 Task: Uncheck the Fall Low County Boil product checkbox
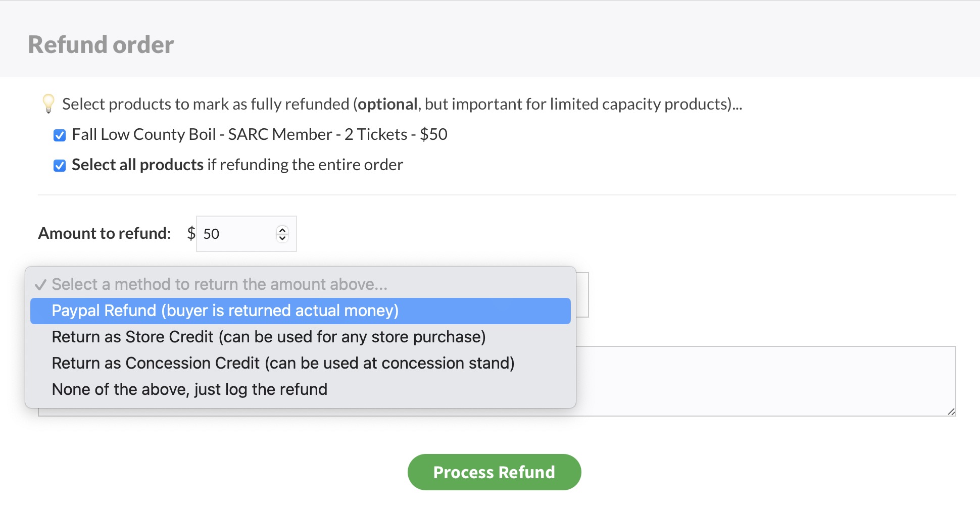pyautogui.click(x=60, y=135)
